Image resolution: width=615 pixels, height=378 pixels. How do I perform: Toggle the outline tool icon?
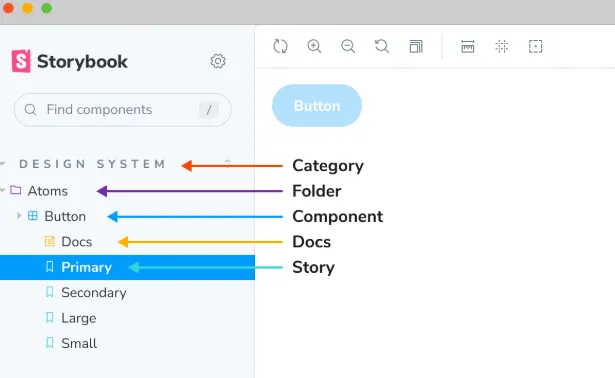pyautogui.click(x=535, y=46)
